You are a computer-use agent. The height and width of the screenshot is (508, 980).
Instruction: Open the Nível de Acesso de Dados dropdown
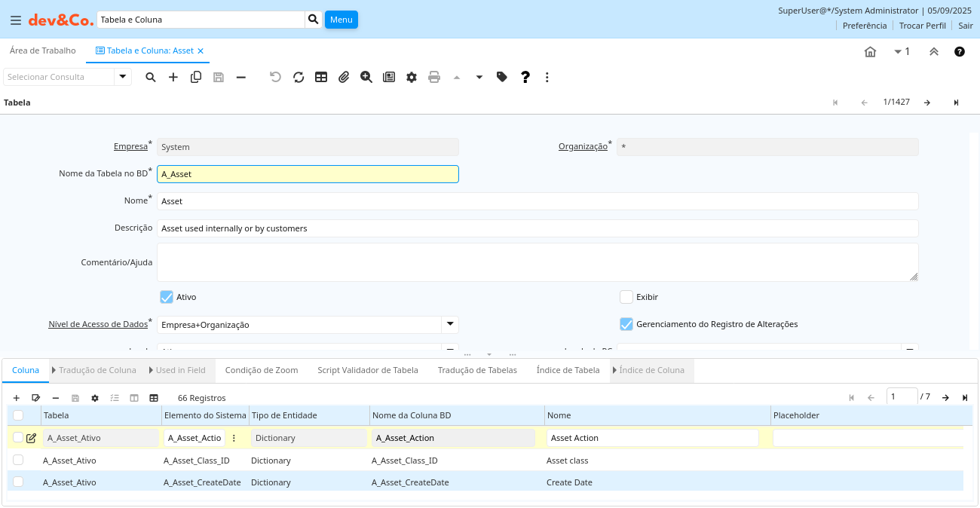449,324
